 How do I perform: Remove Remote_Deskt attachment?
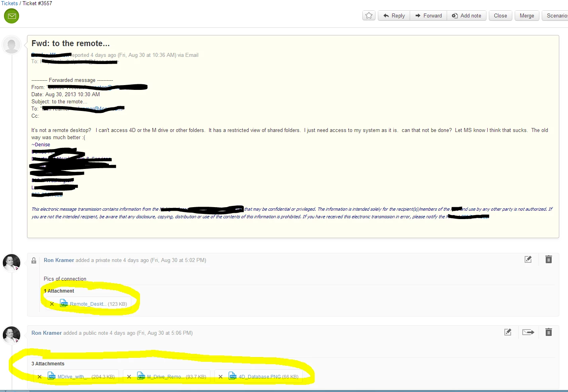pos(52,304)
